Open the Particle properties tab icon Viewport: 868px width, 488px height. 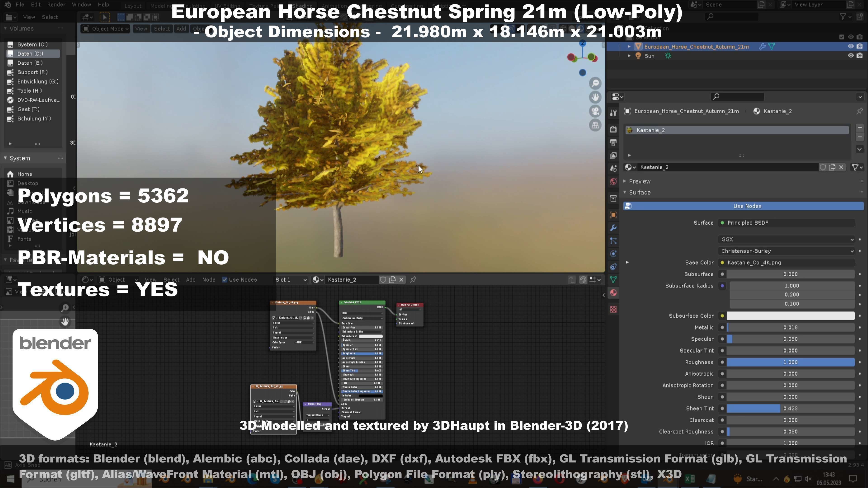[613, 241]
